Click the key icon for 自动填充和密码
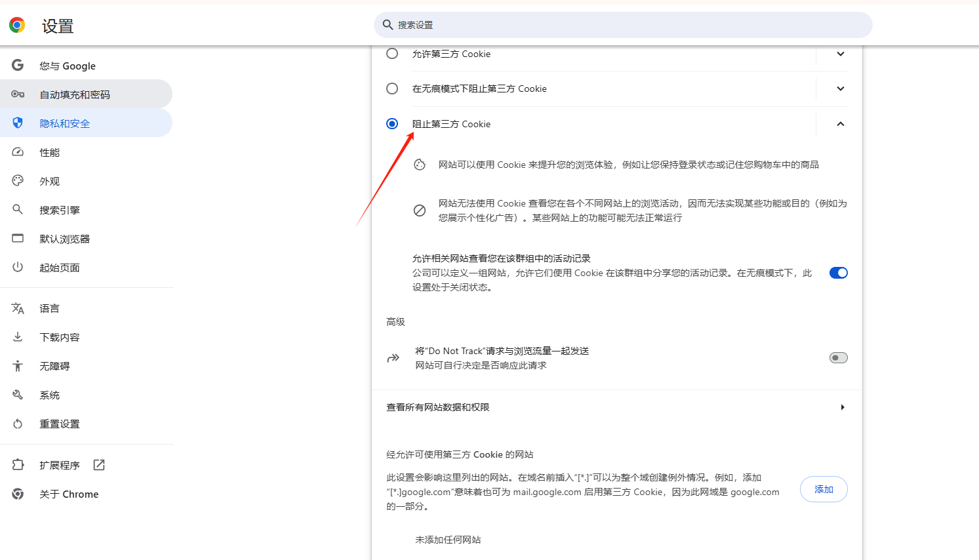This screenshot has width=979, height=560. click(x=18, y=94)
